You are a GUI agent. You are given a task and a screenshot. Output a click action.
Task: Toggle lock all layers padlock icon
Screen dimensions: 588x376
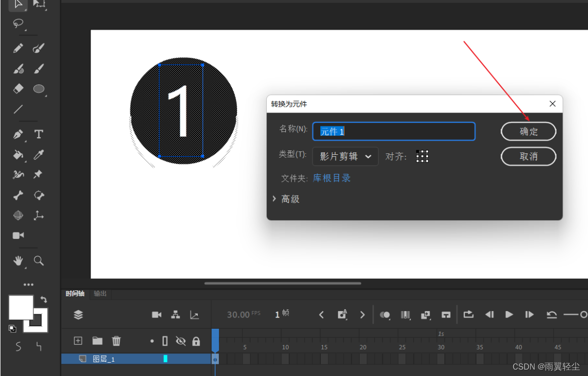pos(196,341)
